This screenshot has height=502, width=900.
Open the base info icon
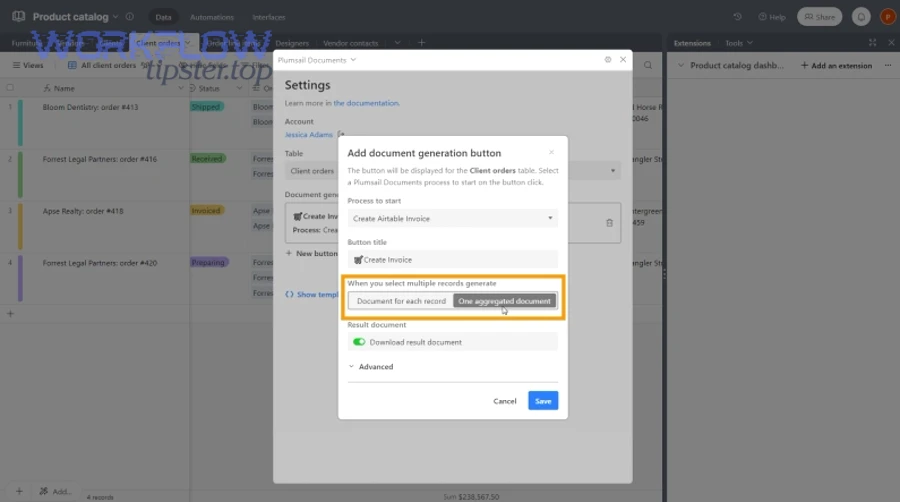pyautogui.click(x=130, y=17)
